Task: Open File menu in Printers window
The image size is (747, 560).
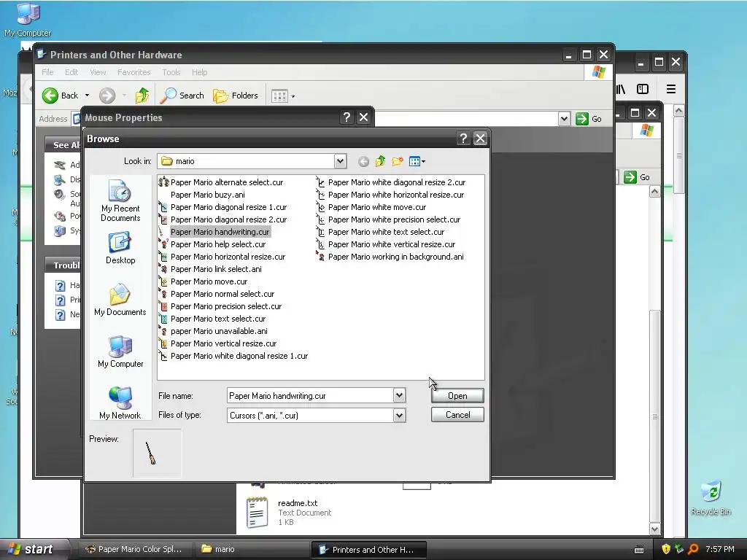Action: pyautogui.click(x=47, y=72)
